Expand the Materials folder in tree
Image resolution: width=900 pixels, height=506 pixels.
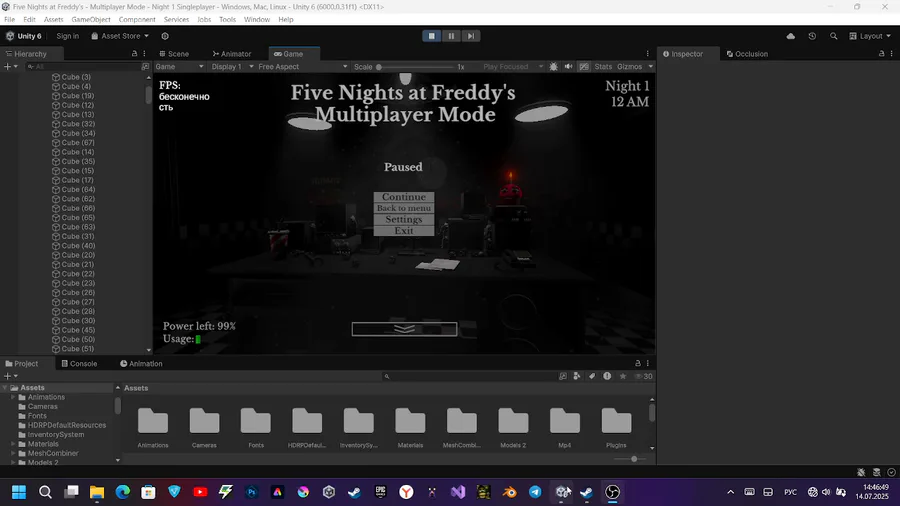[x=13, y=444]
